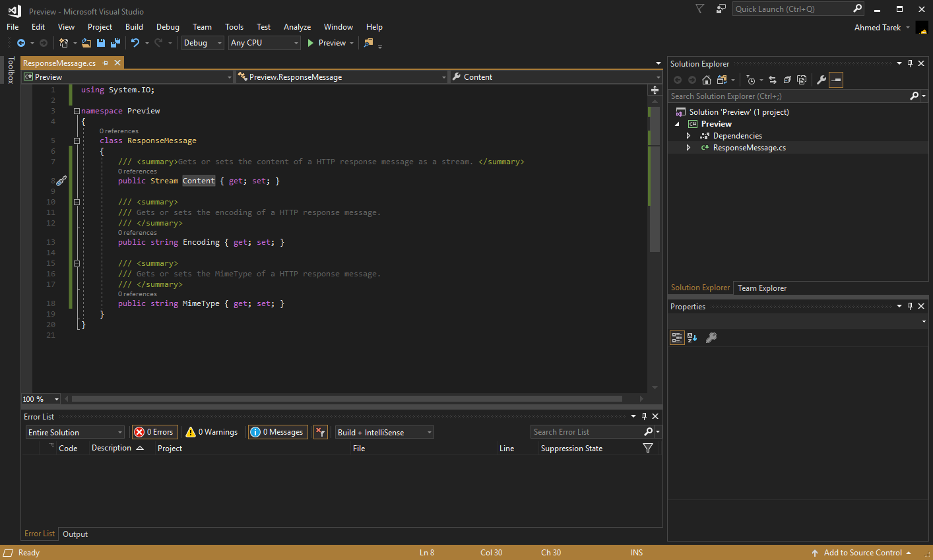Click the Open File folder icon
The height and width of the screenshot is (560, 933).
coord(86,43)
